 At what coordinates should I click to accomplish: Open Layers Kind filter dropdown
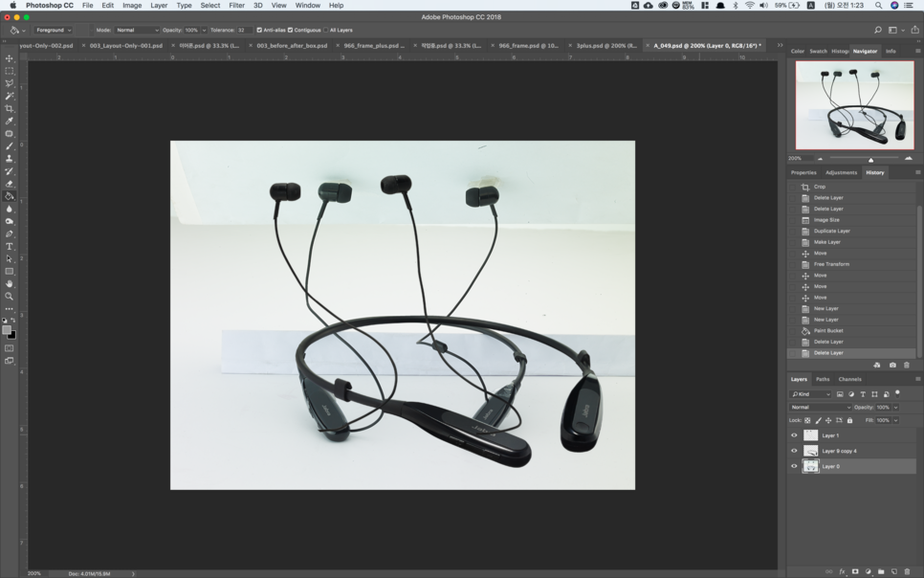coord(809,394)
